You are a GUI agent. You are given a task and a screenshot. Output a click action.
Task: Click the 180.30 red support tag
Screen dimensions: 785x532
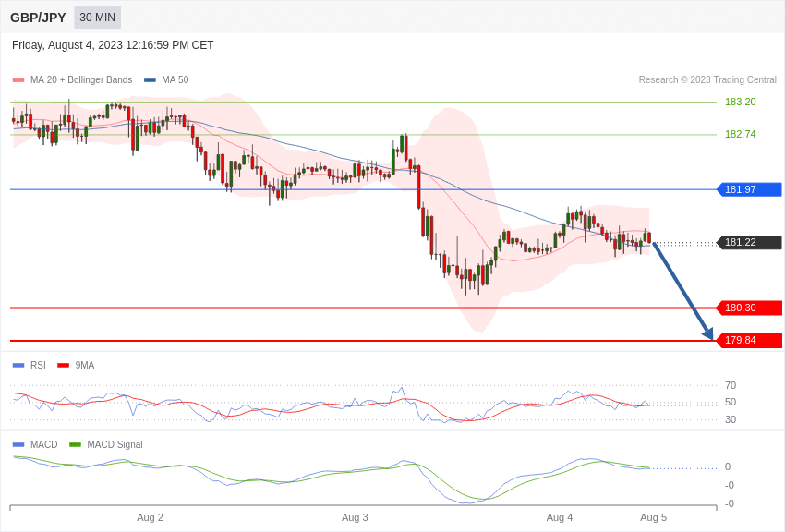tap(750, 308)
